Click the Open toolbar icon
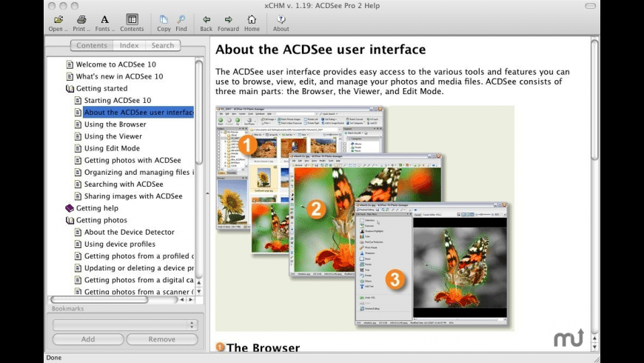 58,19
